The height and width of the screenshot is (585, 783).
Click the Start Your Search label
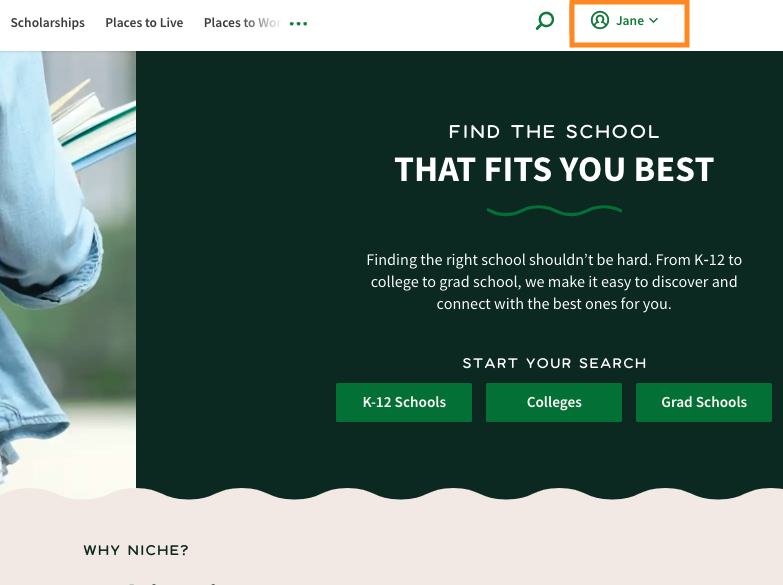click(x=554, y=363)
